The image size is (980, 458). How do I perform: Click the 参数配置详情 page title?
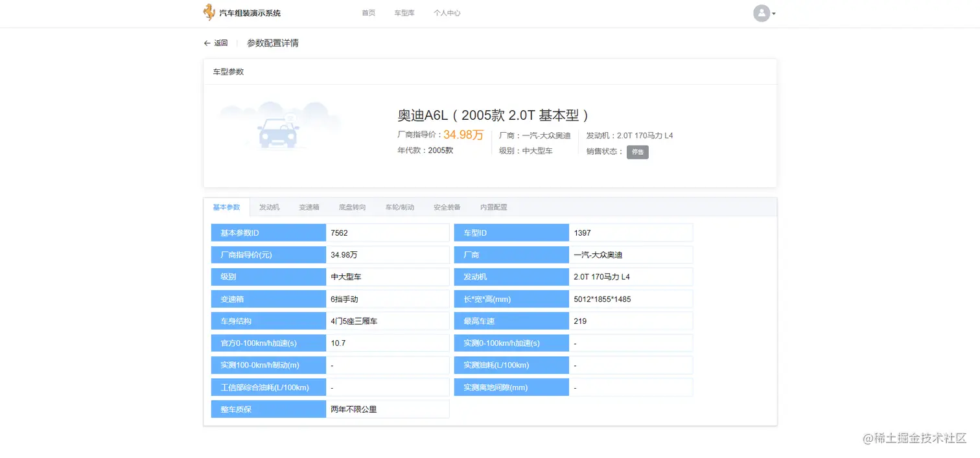click(x=272, y=43)
